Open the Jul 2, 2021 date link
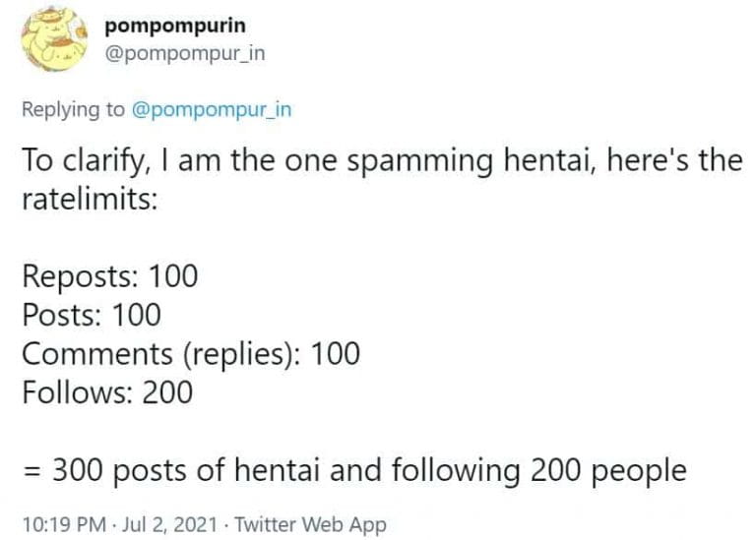 pos(169,524)
